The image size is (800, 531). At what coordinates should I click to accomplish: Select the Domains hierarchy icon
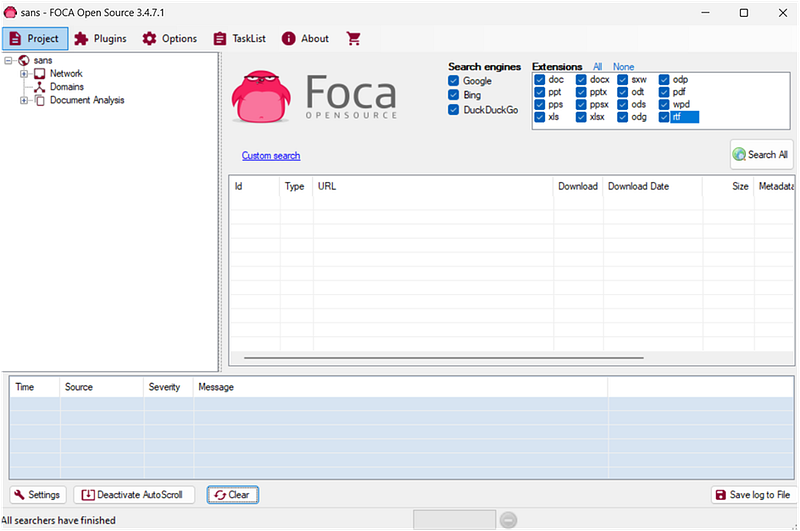tap(39, 87)
